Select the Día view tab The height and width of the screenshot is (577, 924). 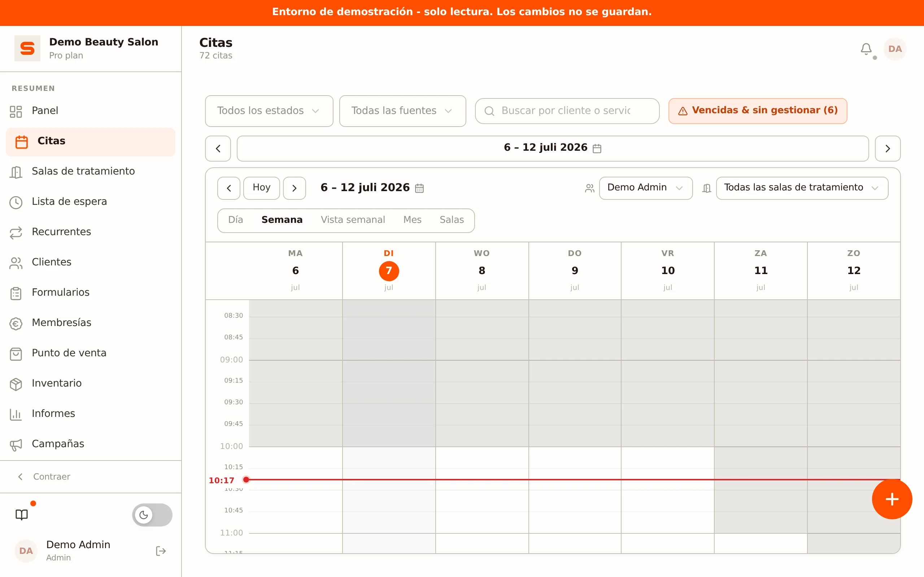click(x=235, y=220)
